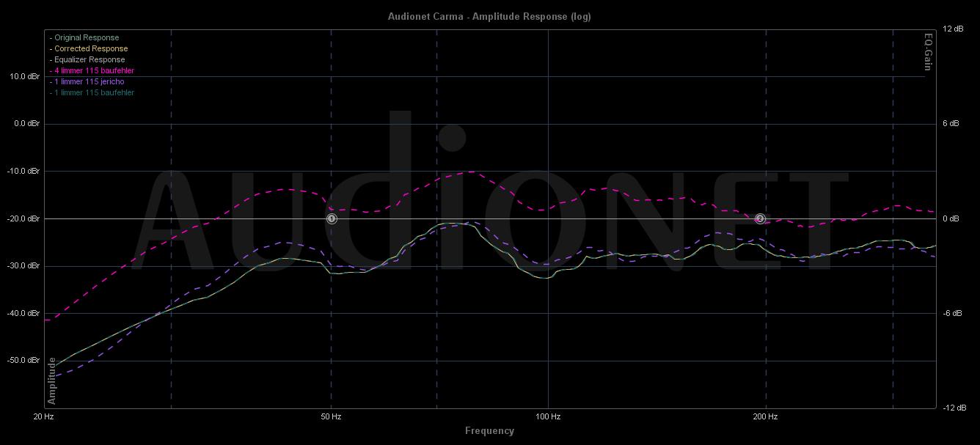
Task: Click the 10.0 dBr amplitude tick label
Action: 24,76
